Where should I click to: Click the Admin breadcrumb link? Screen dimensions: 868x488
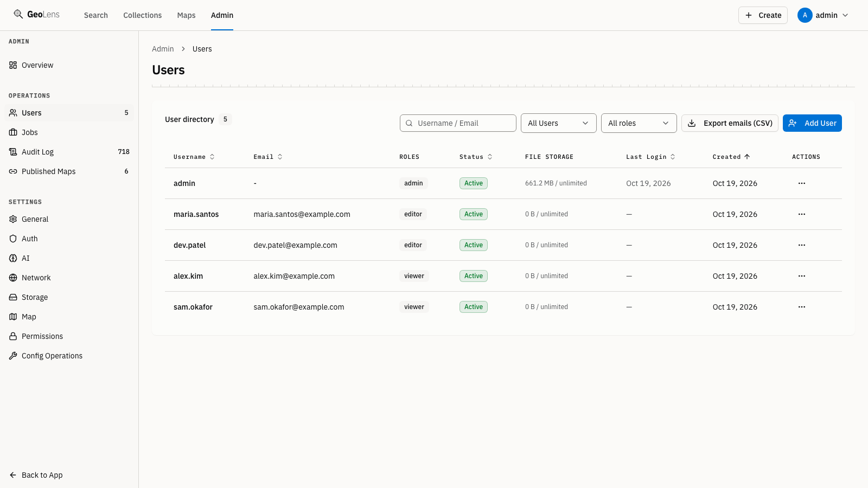163,49
